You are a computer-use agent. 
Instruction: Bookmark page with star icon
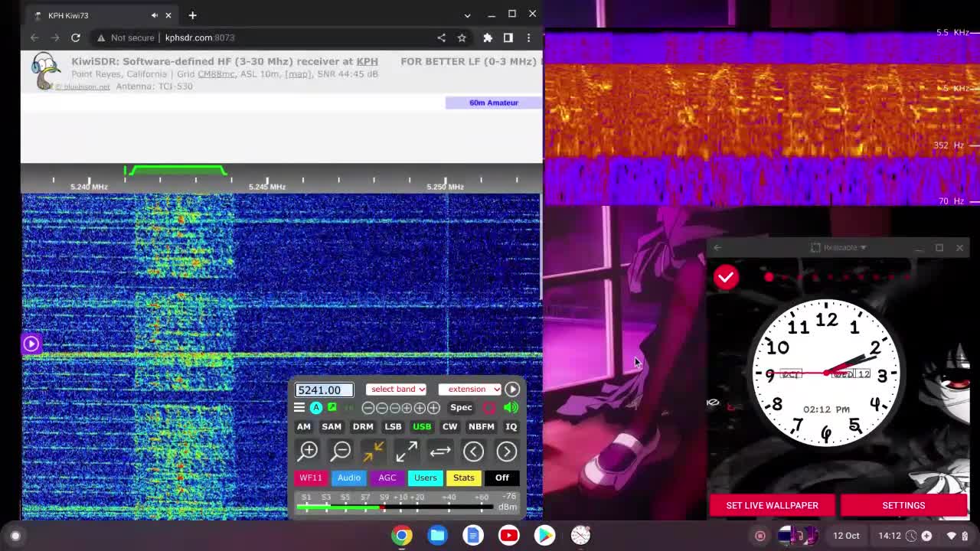click(x=462, y=37)
